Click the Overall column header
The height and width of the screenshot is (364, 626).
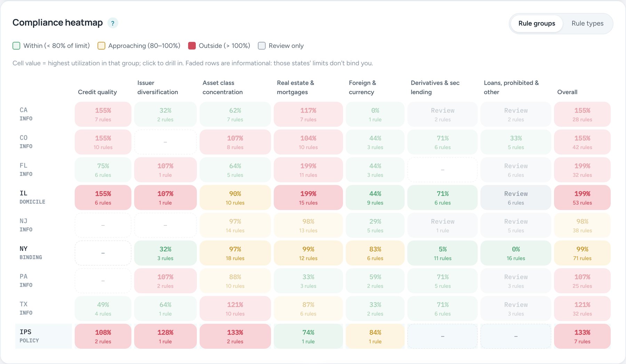click(x=567, y=92)
